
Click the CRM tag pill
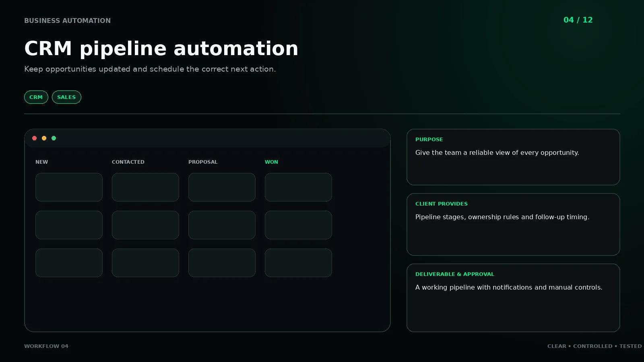coord(36,97)
